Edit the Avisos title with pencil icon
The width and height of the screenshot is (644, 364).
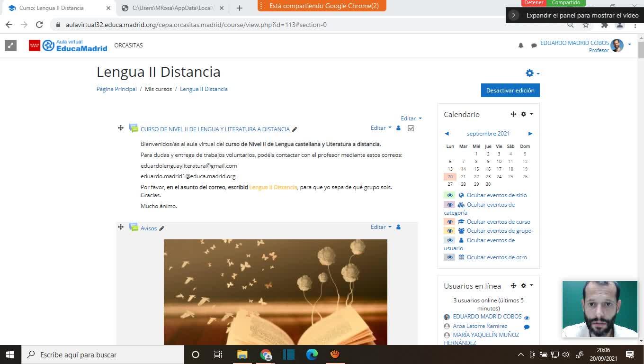(161, 228)
